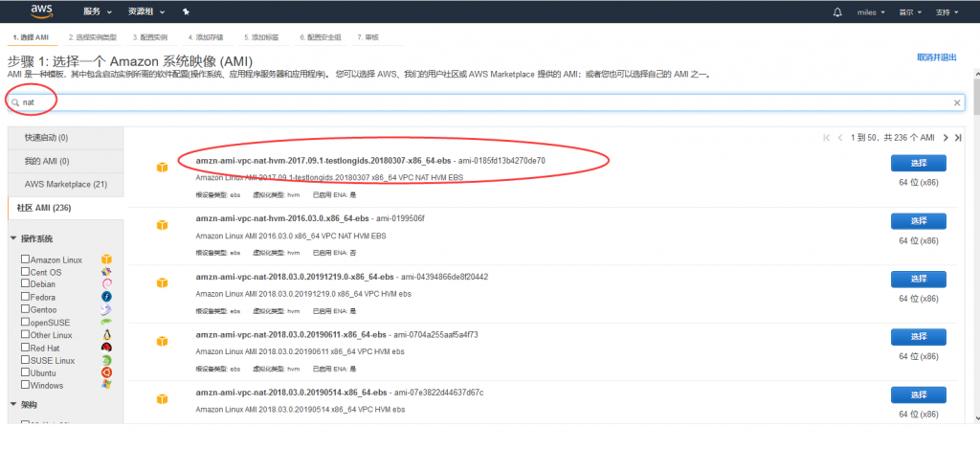Click the Other Linux penguin icon

click(x=107, y=335)
